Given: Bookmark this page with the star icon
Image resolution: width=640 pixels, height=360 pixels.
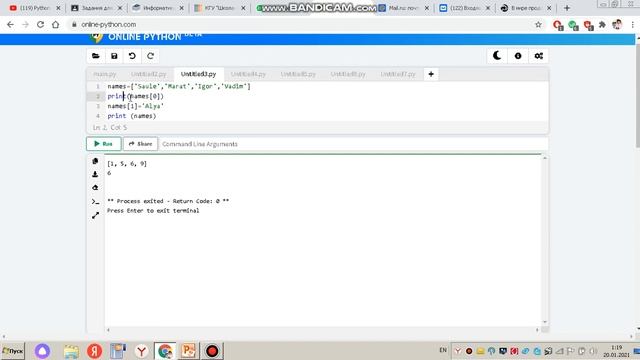Looking at the screenshot, I should tap(538, 24).
